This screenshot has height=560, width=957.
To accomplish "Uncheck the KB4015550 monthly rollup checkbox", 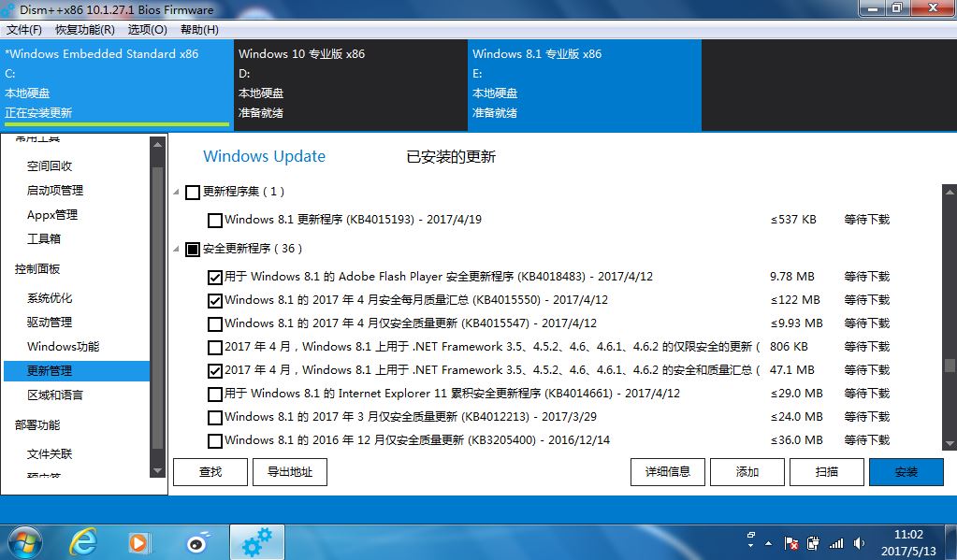I will tap(215, 300).
